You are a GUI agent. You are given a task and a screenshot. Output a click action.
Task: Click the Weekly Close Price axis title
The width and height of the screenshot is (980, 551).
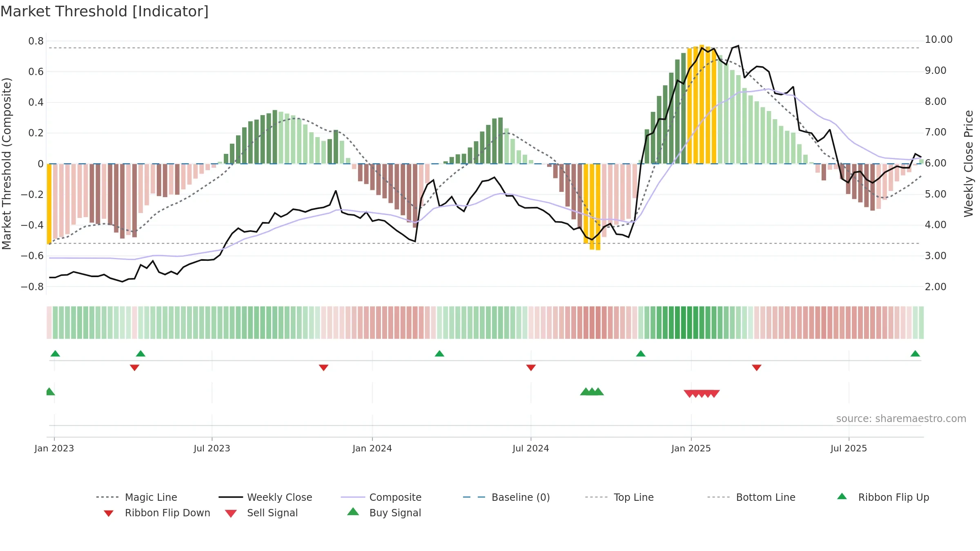click(969, 163)
